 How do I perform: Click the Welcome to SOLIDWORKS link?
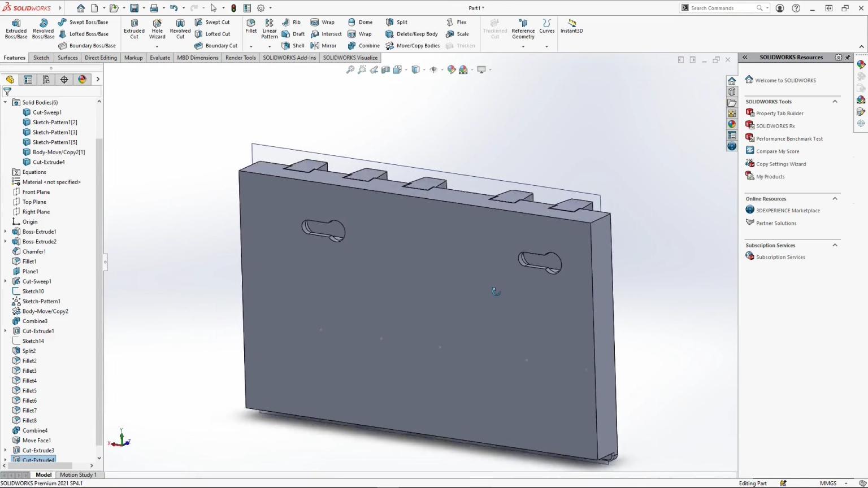tap(785, 80)
